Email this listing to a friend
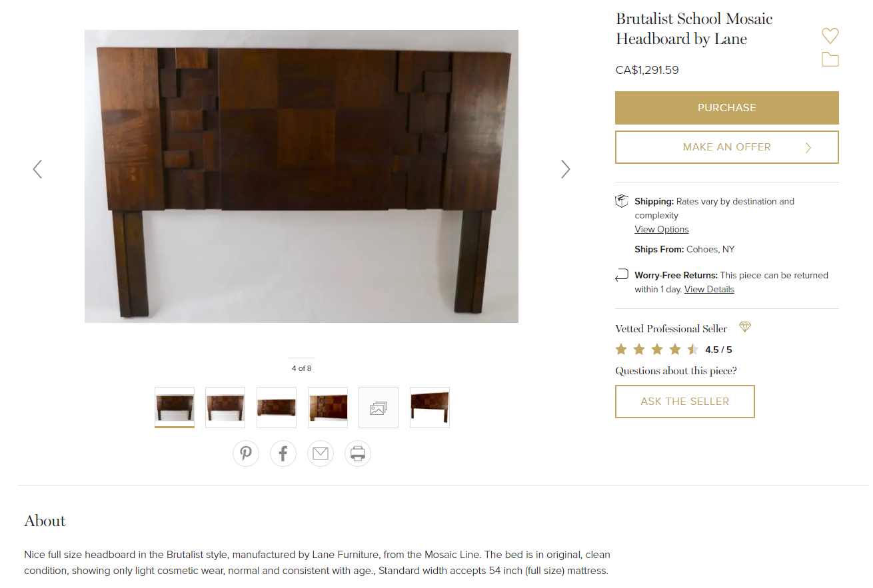This screenshot has width=873, height=588. 321,453
